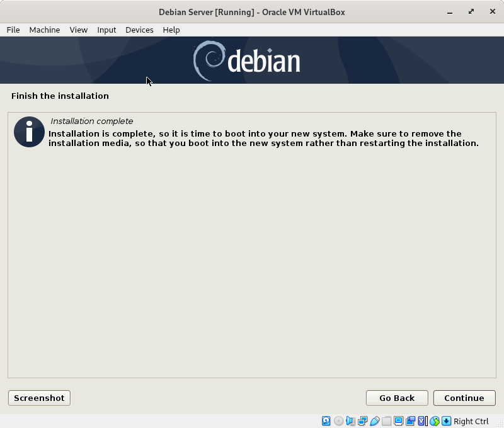The image size is (504, 428).
Task: Click the CPU virtualization status icon
Action: coord(422,421)
